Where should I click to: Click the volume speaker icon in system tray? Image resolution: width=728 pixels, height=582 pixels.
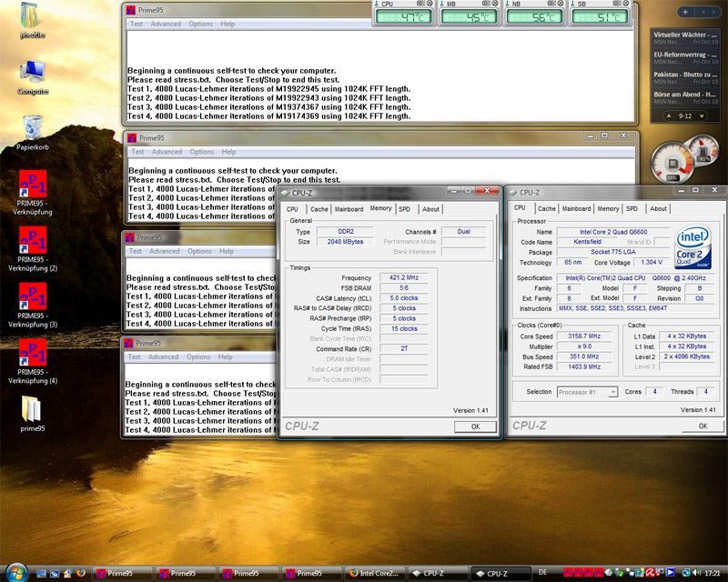(696, 573)
